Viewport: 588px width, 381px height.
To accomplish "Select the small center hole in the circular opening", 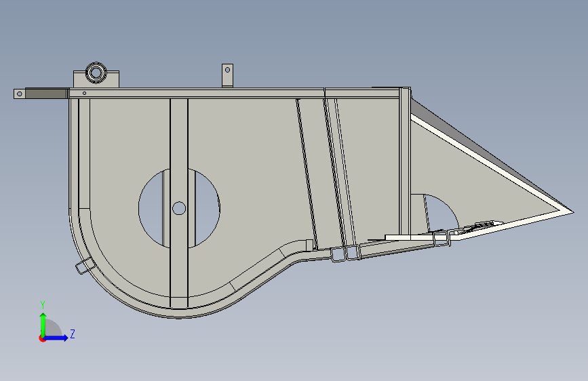I will [179, 208].
